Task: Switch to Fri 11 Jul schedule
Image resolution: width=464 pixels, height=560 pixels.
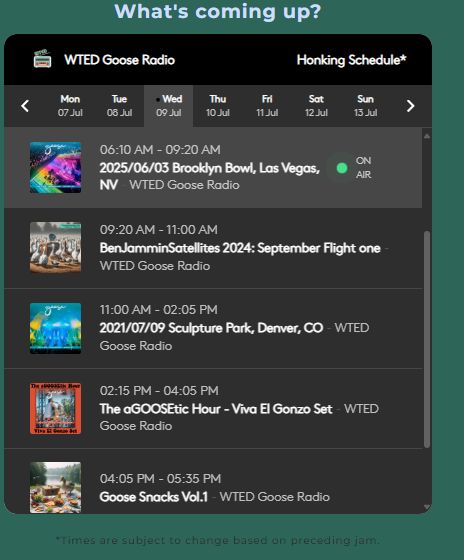Action: 267,106
